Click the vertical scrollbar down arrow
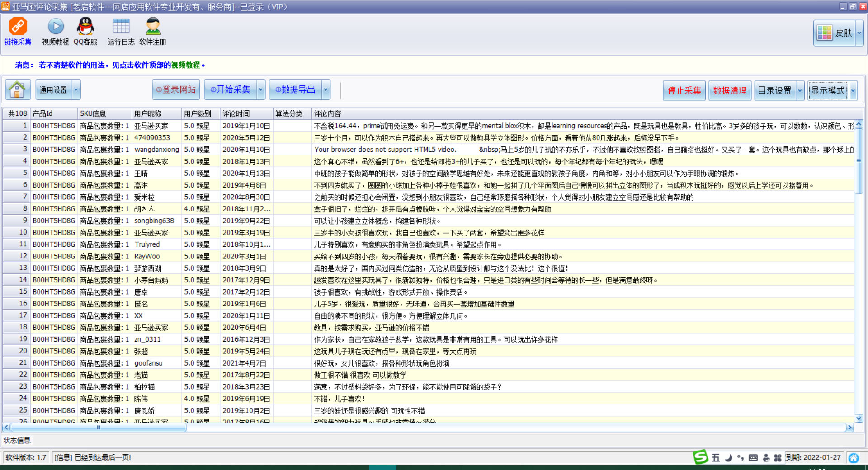This screenshot has width=868, height=470. [x=859, y=418]
